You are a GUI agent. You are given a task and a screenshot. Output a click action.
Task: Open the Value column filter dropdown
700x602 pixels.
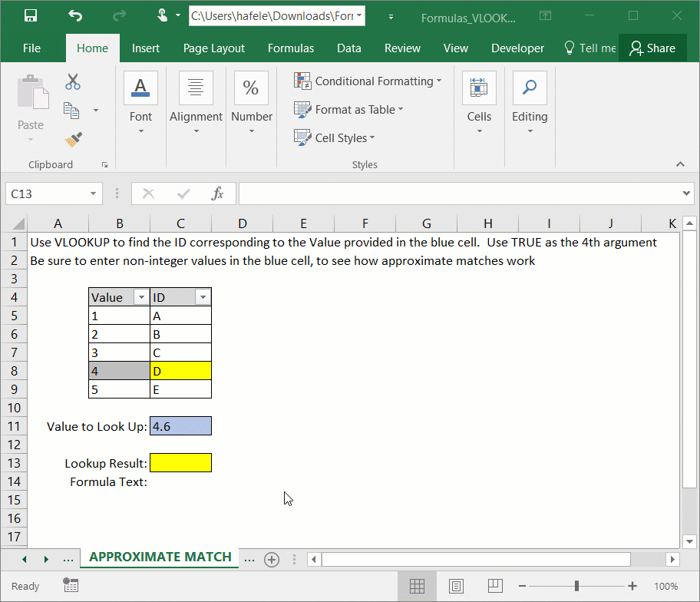tap(141, 297)
